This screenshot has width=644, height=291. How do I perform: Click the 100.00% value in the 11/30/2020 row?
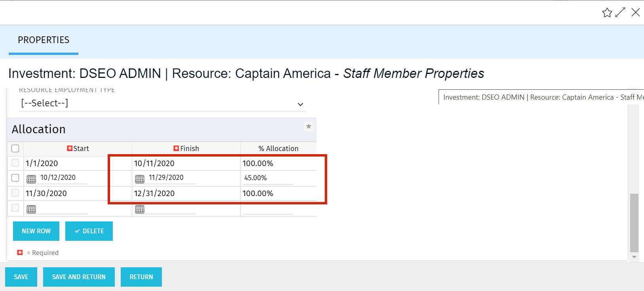point(258,193)
